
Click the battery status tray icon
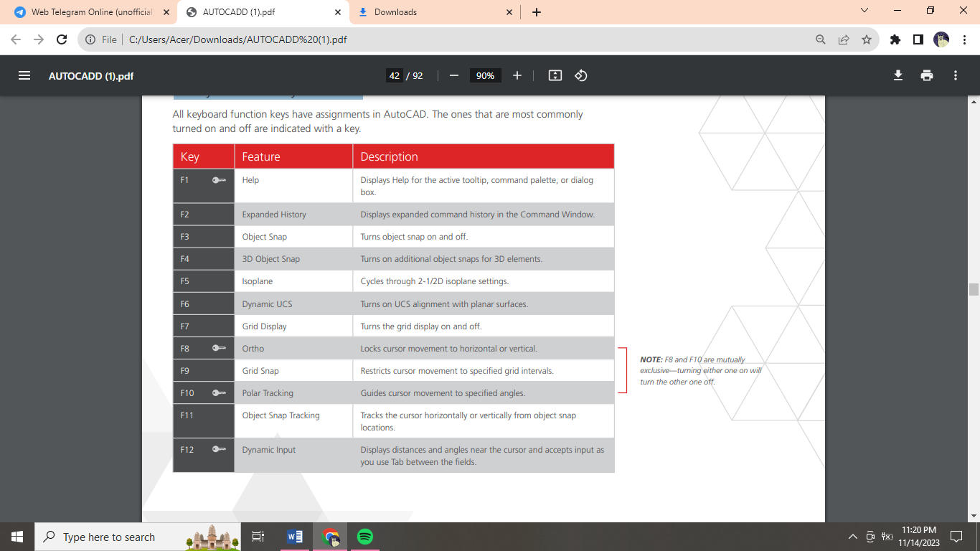[887, 537]
